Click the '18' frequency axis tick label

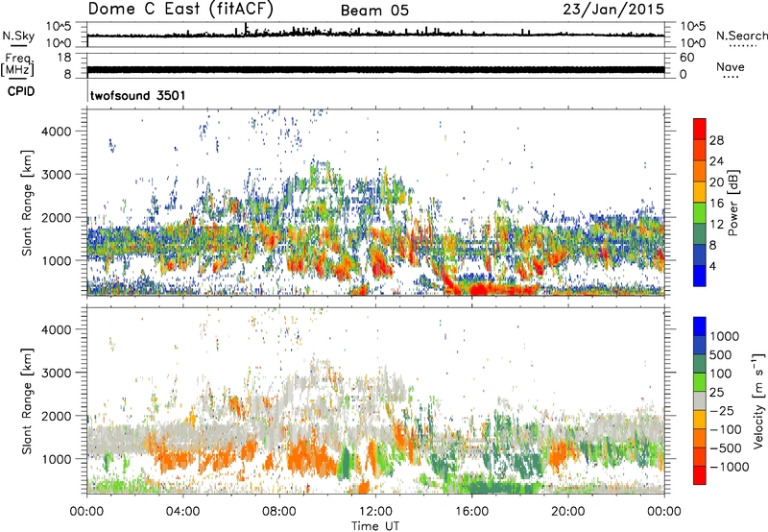[x=63, y=58]
